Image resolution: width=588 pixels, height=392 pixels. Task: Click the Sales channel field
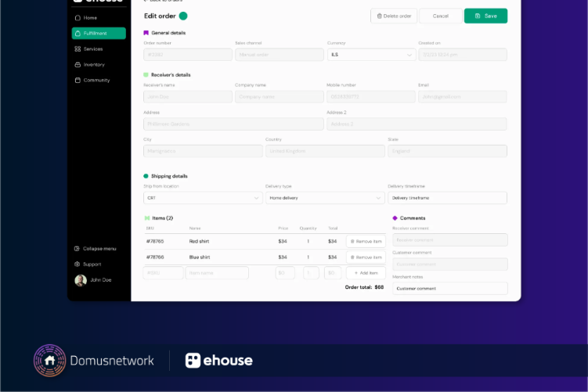[280, 55]
